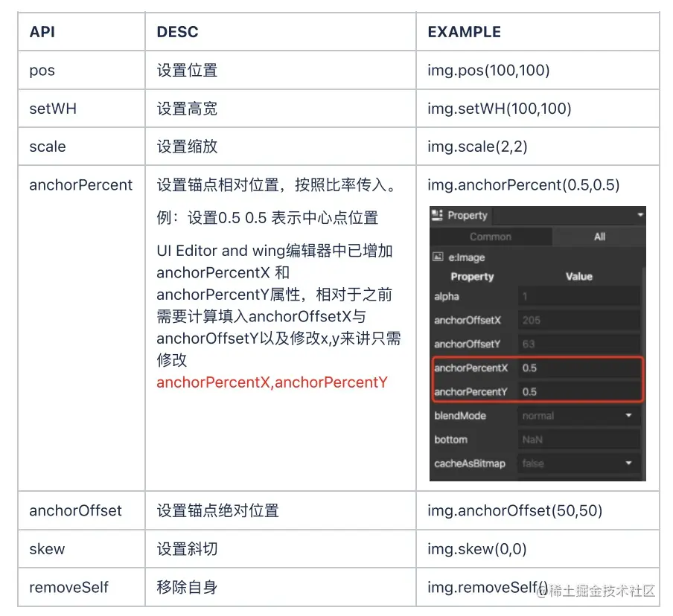Click the bottom NaN value field
Viewport: 673px width, 616px height.
[x=578, y=439]
